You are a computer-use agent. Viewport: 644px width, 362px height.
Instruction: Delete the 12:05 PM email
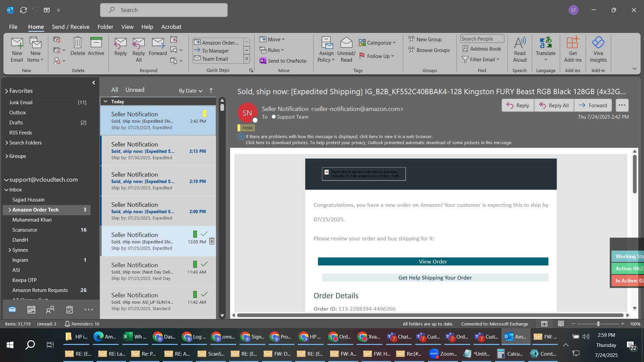tap(212, 241)
